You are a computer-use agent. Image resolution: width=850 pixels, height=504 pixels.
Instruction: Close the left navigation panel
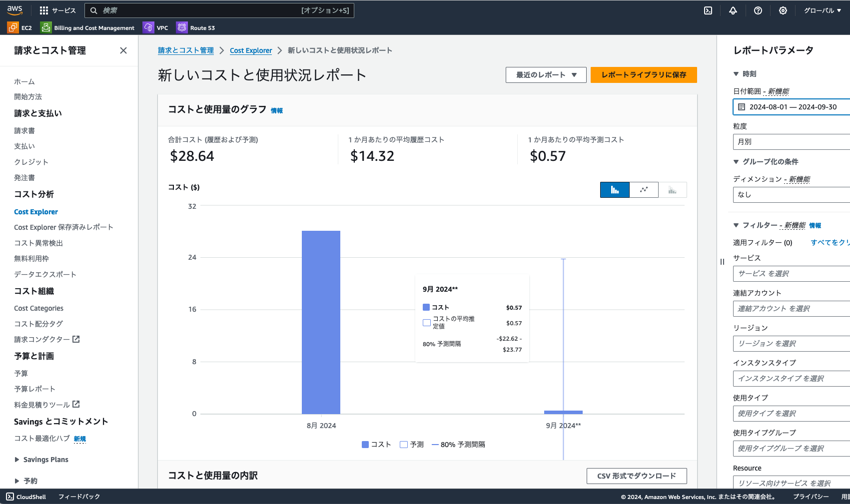click(123, 50)
